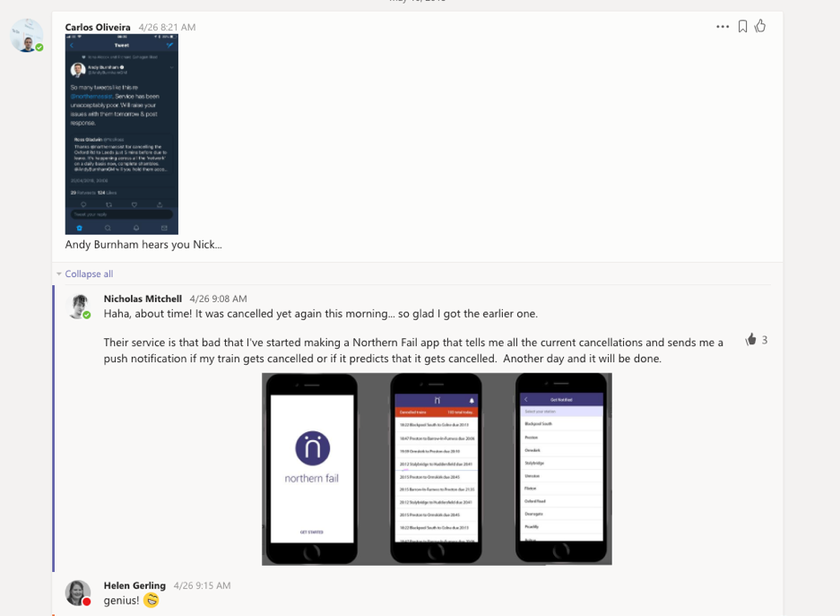The height and width of the screenshot is (616, 840).
Task: Open Nicholas Mitchell's name contact card
Action: [143, 299]
